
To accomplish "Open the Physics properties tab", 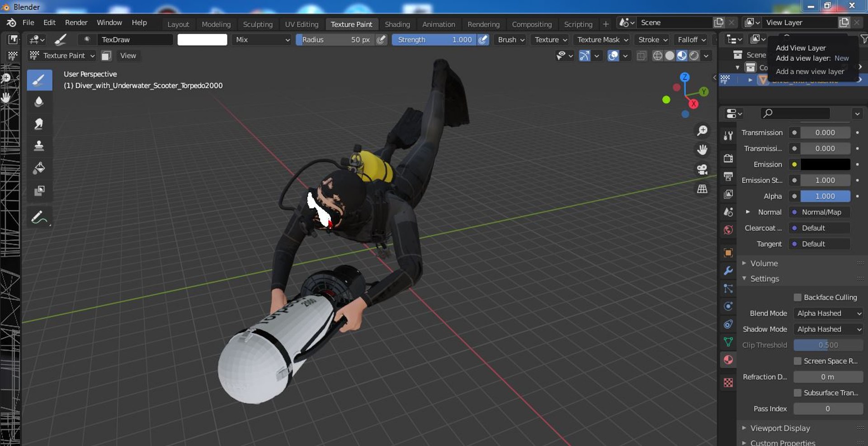I will (728, 306).
